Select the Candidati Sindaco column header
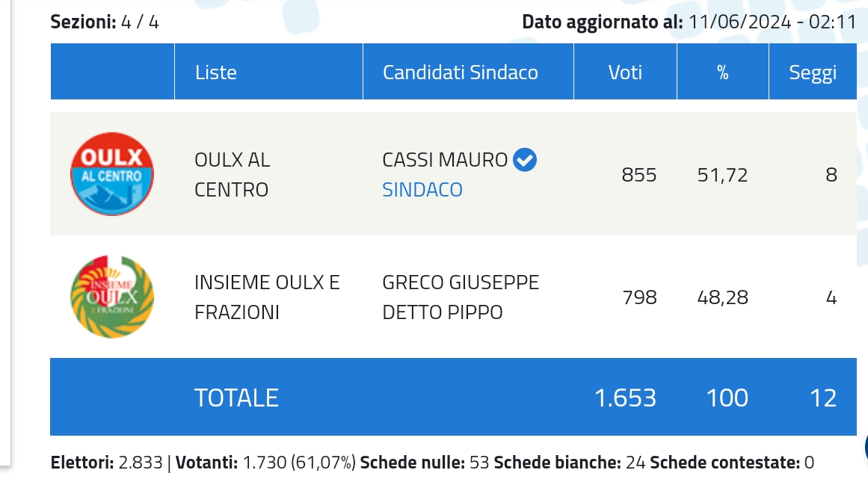The width and height of the screenshot is (868, 479). click(x=460, y=72)
